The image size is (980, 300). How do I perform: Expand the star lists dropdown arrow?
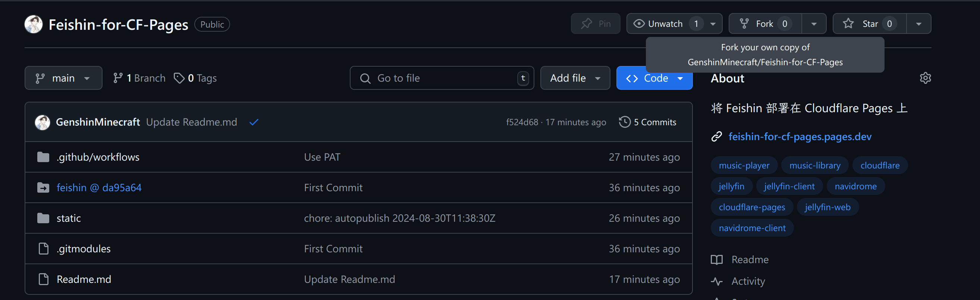[x=918, y=24]
